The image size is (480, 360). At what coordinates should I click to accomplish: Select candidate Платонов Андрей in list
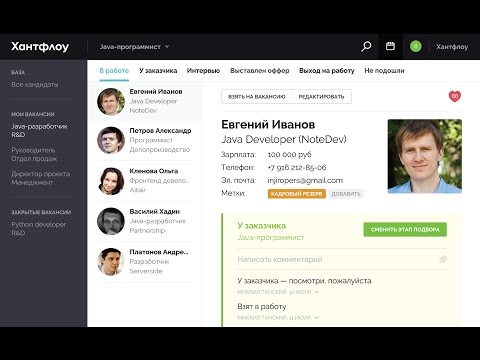click(145, 262)
